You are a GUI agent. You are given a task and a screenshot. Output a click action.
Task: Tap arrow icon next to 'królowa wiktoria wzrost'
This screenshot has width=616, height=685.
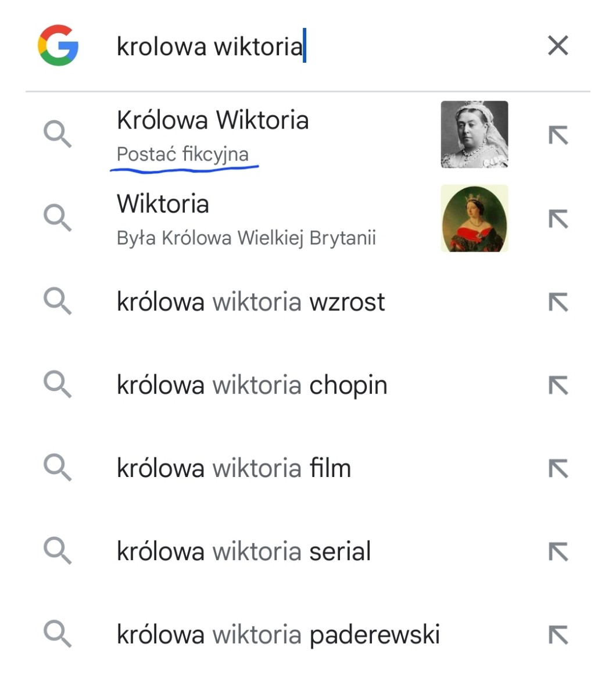(558, 302)
